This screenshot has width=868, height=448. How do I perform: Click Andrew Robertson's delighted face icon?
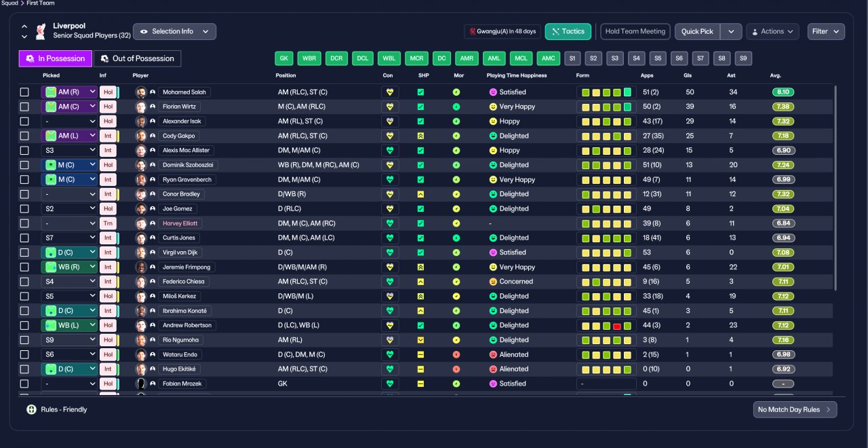(493, 325)
